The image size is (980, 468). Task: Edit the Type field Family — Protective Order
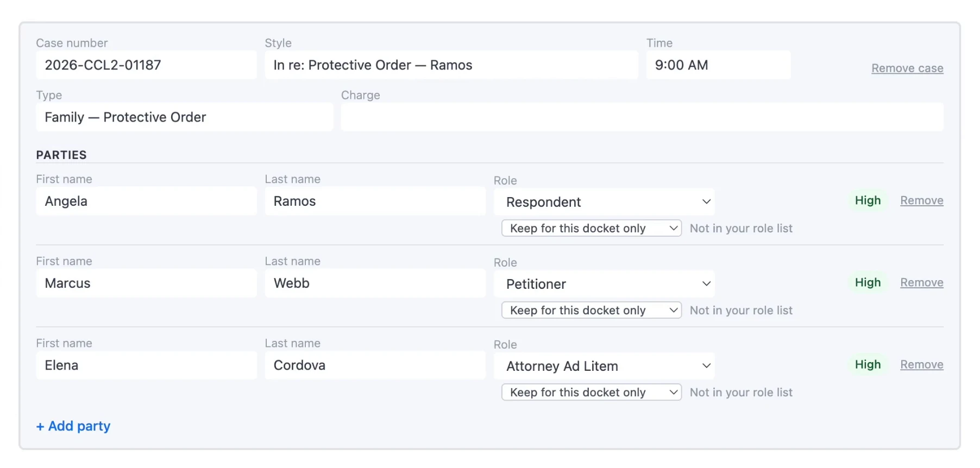[x=185, y=117]
